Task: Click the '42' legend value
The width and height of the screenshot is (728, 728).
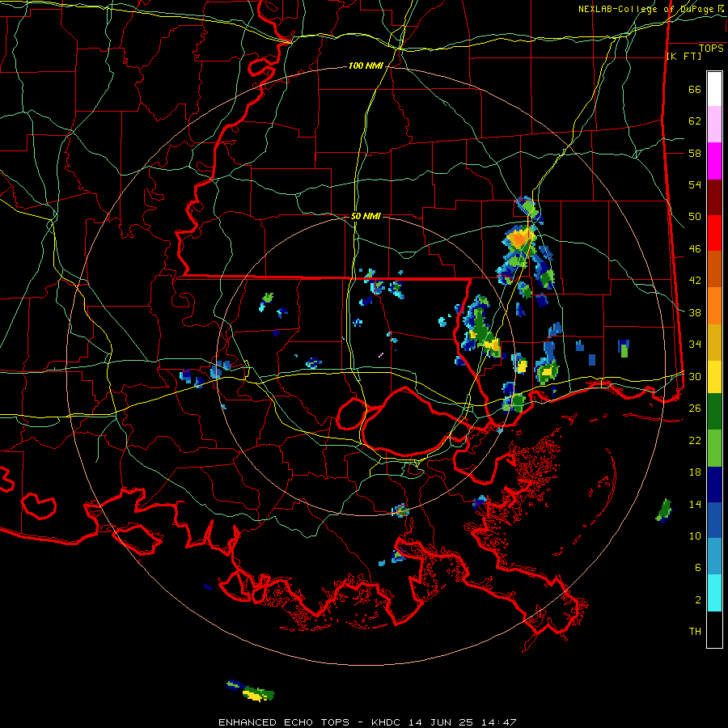Action: pos(695,281)
